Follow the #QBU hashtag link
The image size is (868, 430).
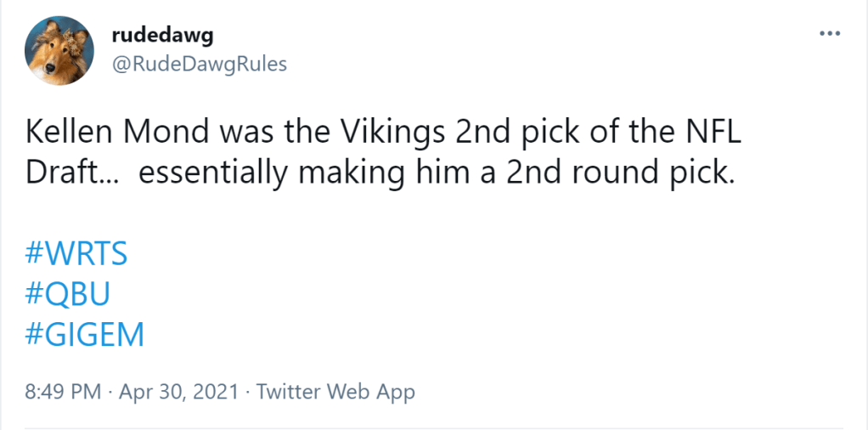click(68, 294)
